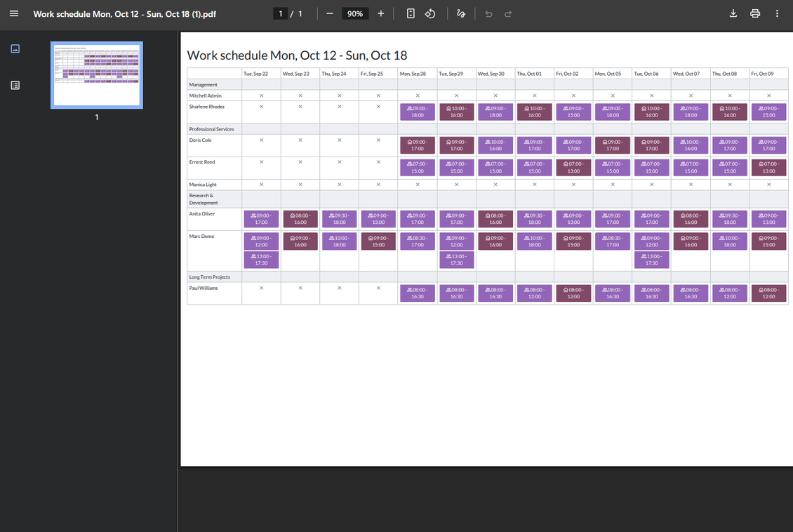Select page 1 thumbnail
793x532 pixels.
tap(97, 75)
